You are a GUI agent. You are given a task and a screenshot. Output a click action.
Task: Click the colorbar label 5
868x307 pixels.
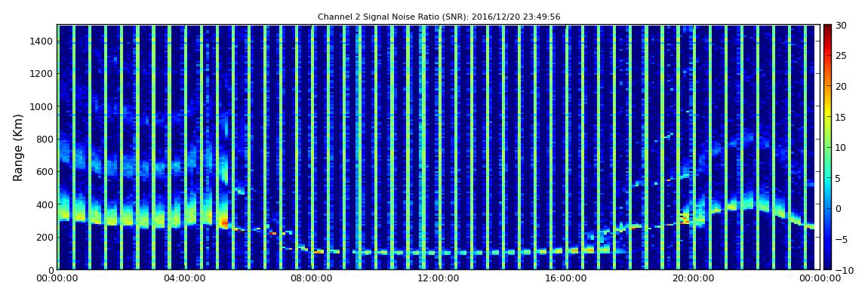click(838, 179)
